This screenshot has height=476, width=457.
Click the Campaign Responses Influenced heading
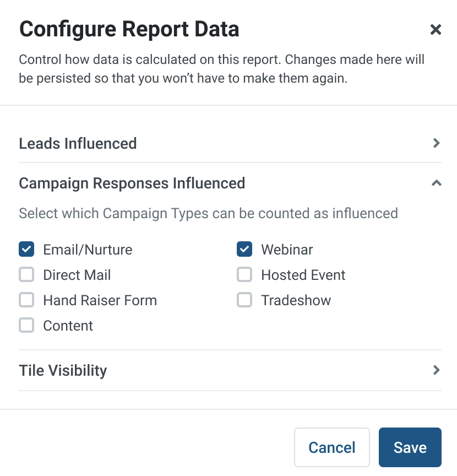click(132, 183)
